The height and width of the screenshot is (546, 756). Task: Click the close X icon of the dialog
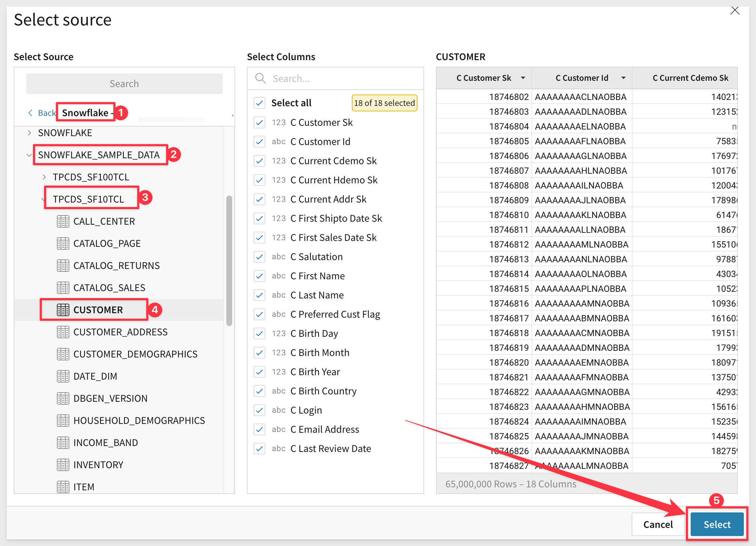[735, 11]
